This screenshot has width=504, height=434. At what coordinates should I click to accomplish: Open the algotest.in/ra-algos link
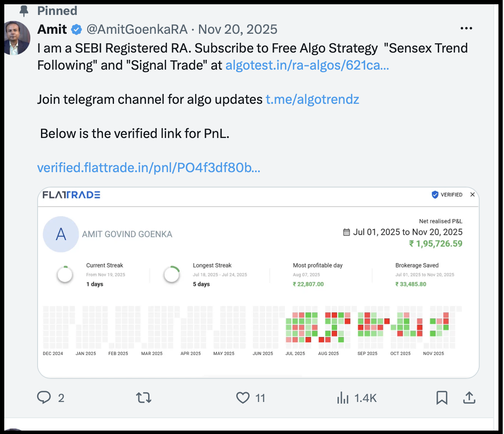coord(307,65)
